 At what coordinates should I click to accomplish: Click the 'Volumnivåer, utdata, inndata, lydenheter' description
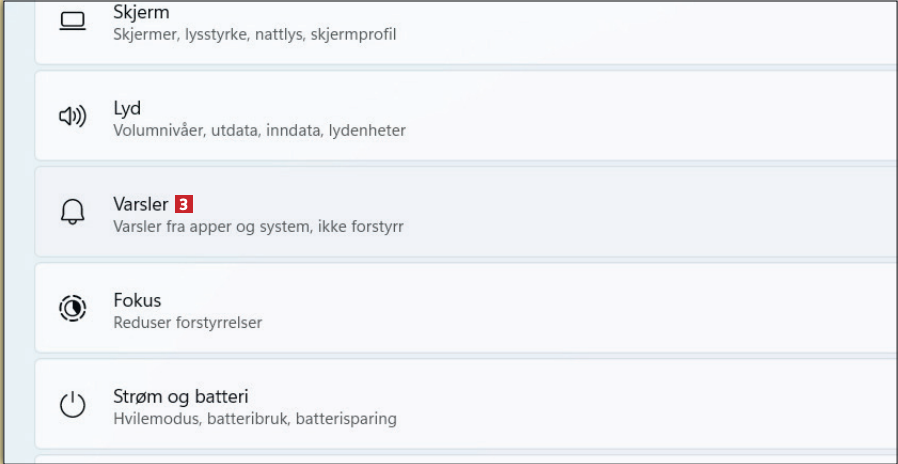[259, 131]
